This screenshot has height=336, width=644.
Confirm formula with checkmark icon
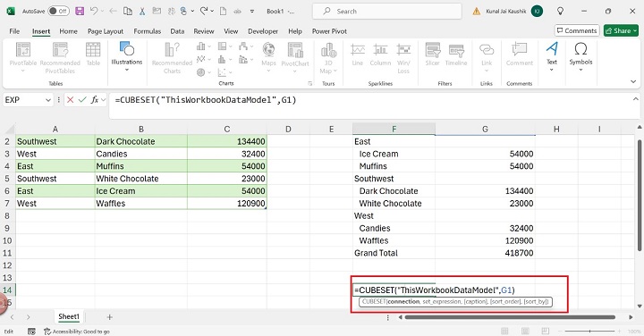click(82, 100)
